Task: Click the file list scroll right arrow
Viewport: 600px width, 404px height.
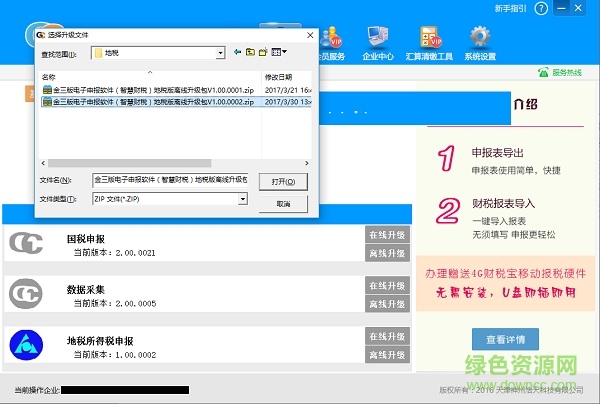Action: coord(307,163)
